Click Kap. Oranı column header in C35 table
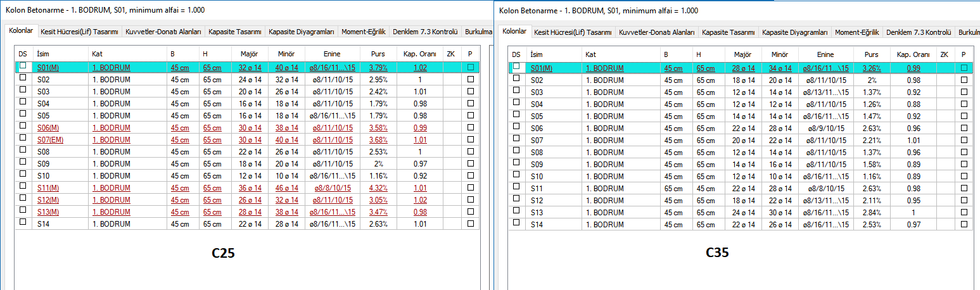The width and height of the screenshot is (980, 290). pos(913,55)
